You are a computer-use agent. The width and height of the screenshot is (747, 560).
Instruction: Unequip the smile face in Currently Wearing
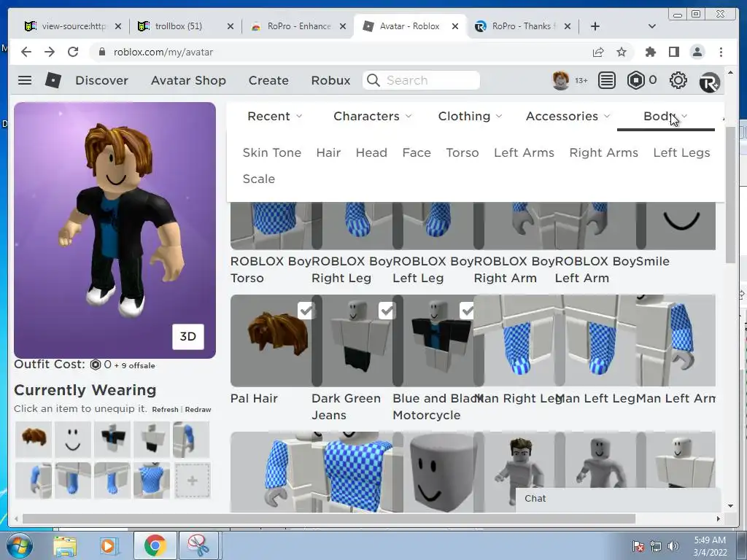[x=72, y=439]
